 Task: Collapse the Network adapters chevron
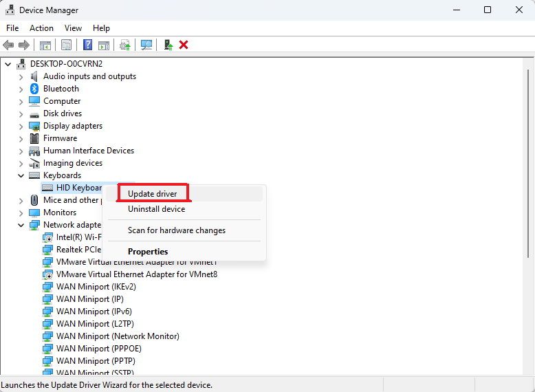pyautogui.click(x=21, y=225)
